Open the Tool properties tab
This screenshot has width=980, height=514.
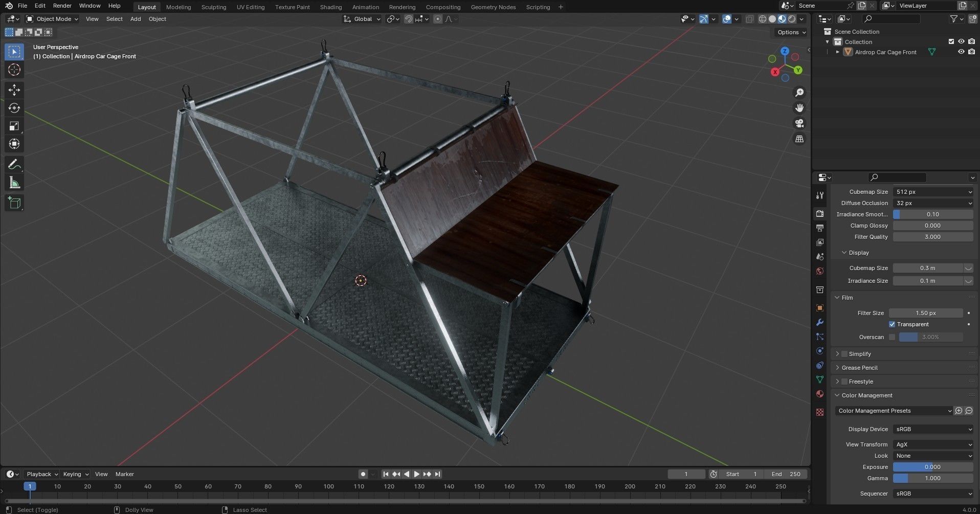pos(820,195)
